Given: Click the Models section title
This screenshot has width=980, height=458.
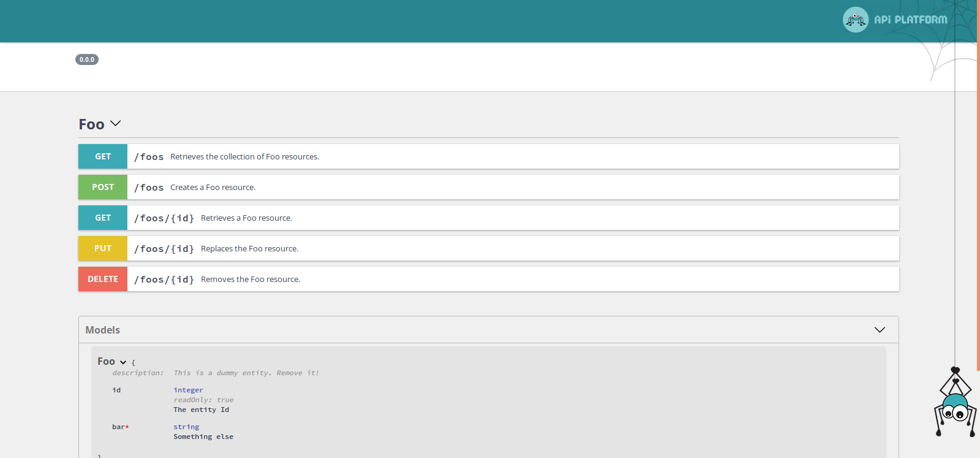Looking at the screenshot, I should tap(102, 330).
